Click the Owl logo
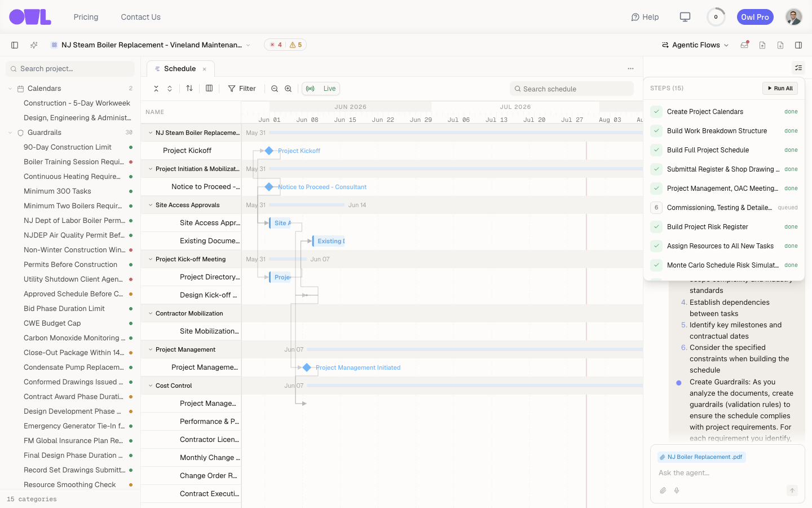The height and width of the screenshot is (508, 812). click(30, 17)
